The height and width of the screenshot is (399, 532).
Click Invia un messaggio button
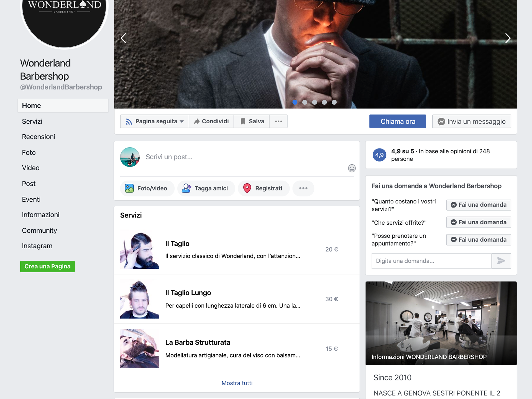click(x=472, y=121)
